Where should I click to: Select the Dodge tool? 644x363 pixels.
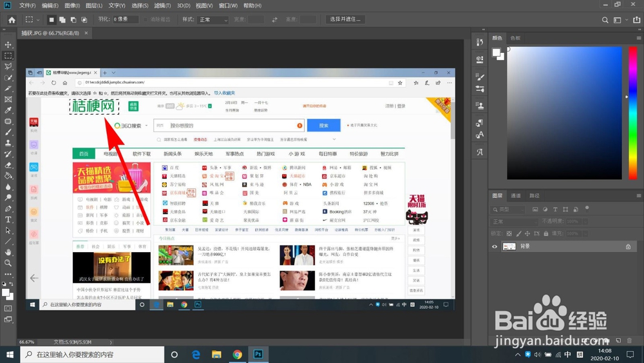8,198
